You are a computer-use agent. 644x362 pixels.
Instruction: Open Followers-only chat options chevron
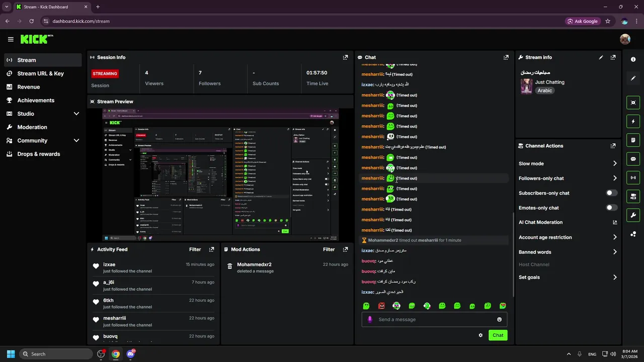tap(615, 178)
